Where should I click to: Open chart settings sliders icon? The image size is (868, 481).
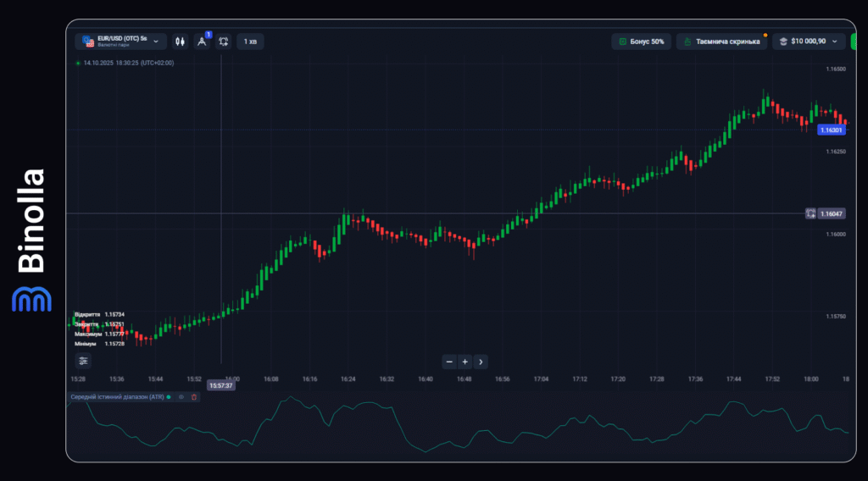click(x=83, y=361)
